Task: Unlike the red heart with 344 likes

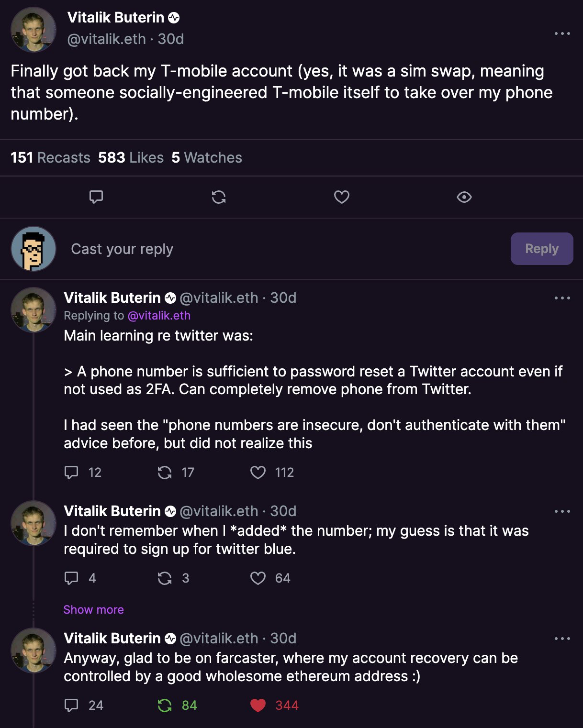Action: click(x=258, y=706)
